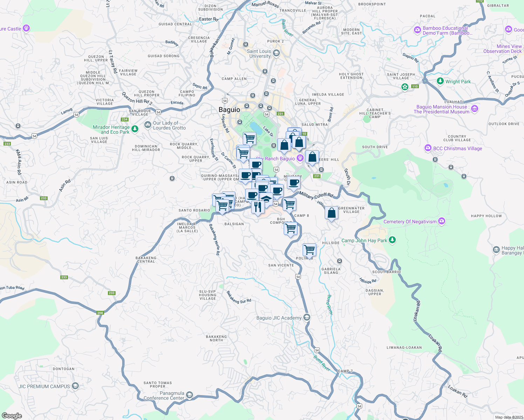524x420 pixels.
Task: Click the Baguio Mansion House museum icon
Action: pos(475,108)
